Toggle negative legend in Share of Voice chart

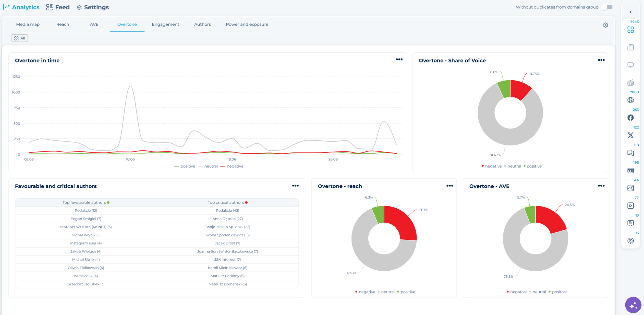click(x=491, y=166)
